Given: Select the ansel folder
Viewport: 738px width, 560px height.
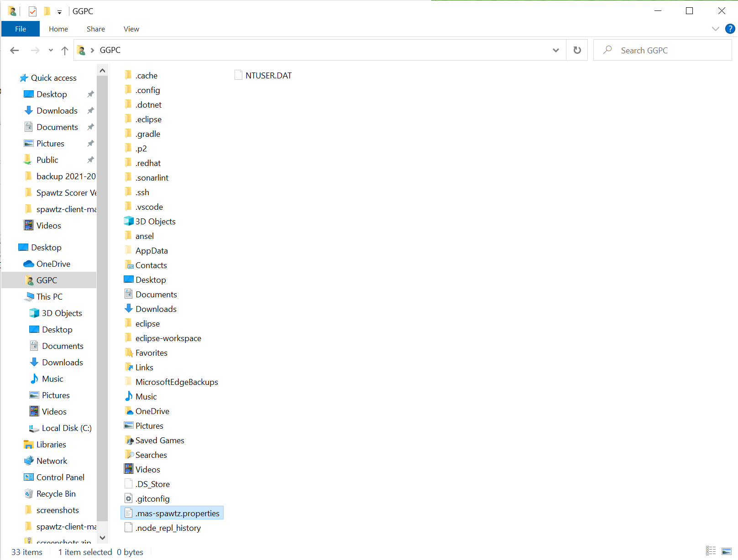Looking at the screenshot, I should coord(139,236).
